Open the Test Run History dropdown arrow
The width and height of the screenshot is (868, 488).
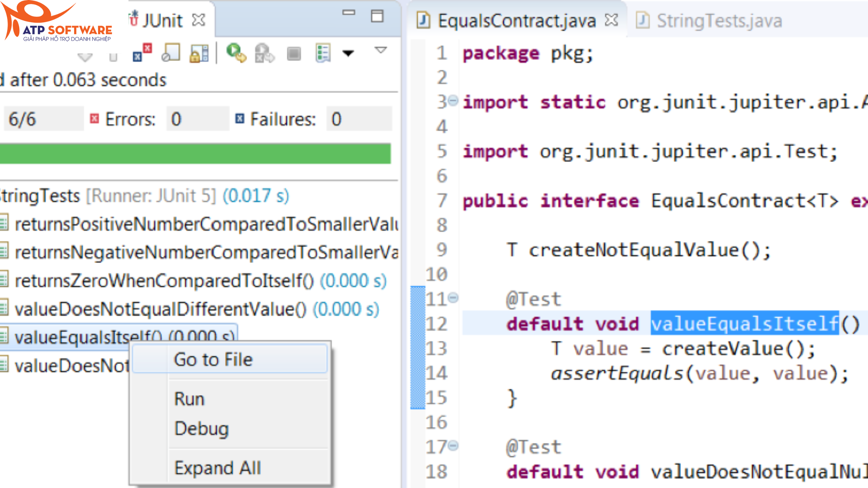pos(348,53)
